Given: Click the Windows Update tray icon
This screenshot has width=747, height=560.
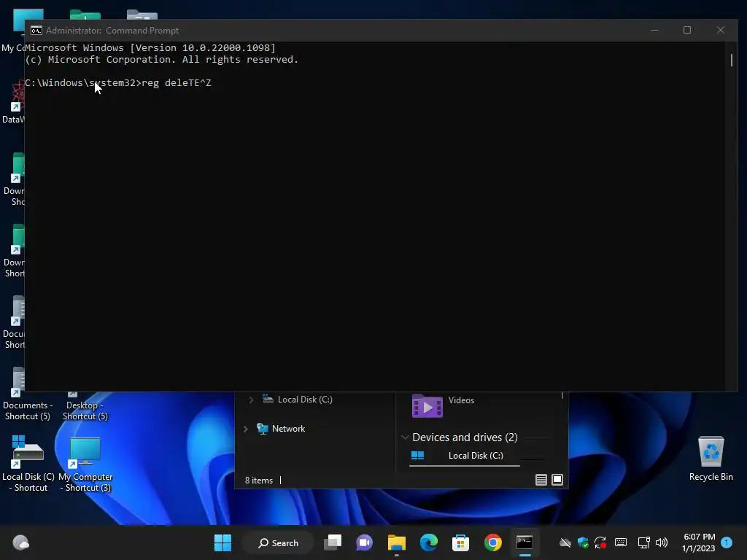Looking at the screenshot, I should tap(600, 542).
